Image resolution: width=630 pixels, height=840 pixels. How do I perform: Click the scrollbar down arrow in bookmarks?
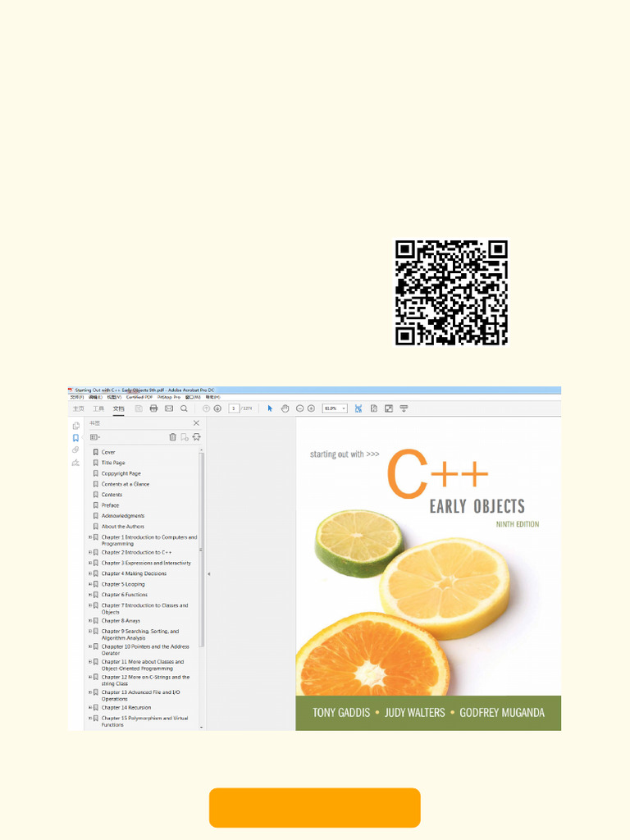(202, 727)
